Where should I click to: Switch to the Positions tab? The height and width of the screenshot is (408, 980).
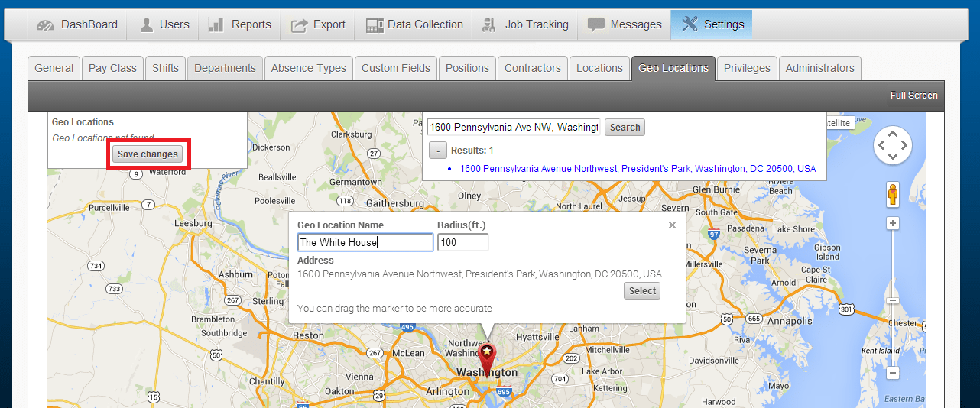pyautogui.click(x=467, y=68)
